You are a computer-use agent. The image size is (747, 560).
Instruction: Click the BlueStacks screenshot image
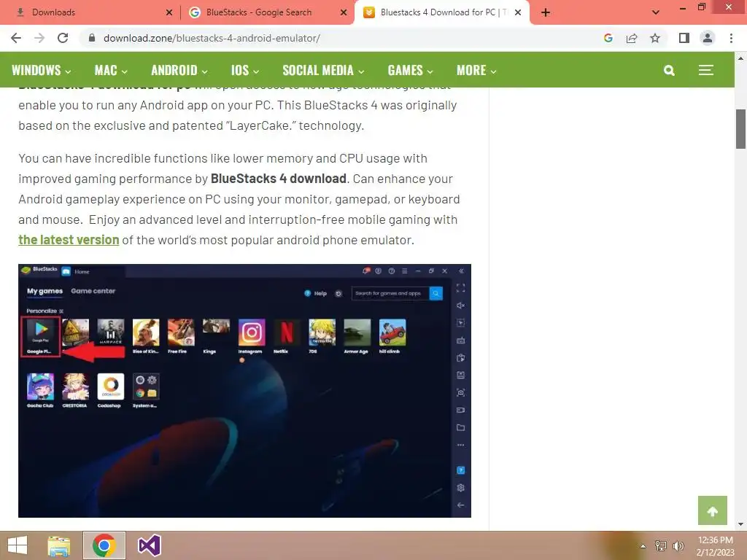pos(244,391)
